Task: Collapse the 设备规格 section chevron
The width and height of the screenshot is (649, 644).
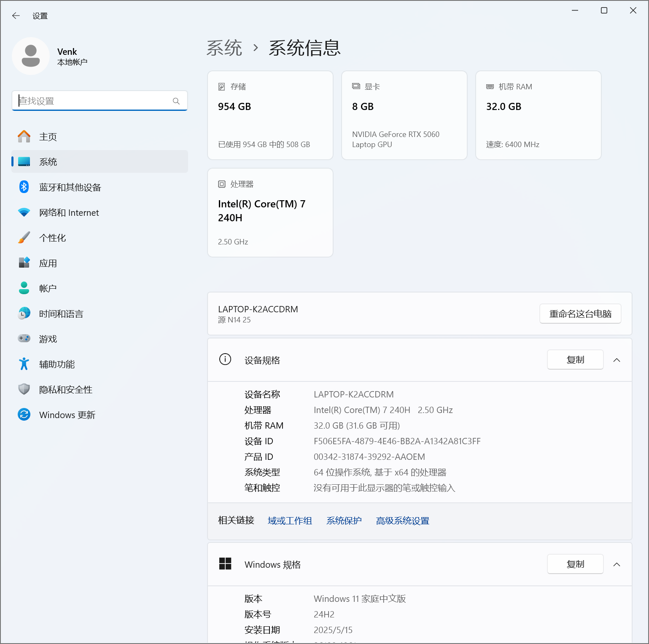Action: tap(617, 360)
